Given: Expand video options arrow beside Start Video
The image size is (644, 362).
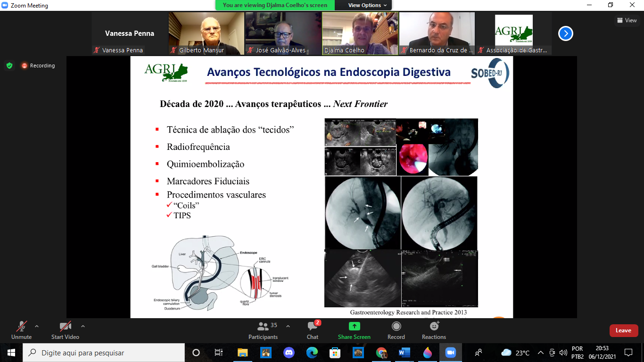Looking at the screenshot, I should (x=83, y=326).
